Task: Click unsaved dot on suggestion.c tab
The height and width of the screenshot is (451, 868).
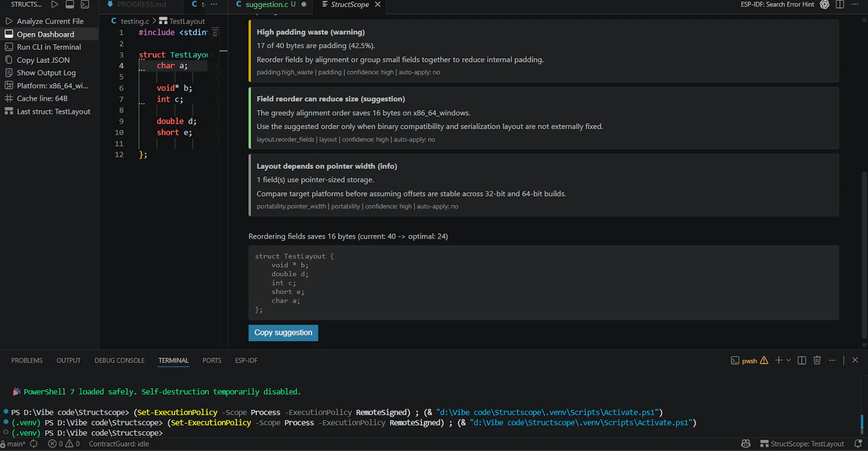Action: tap(304, 4)
